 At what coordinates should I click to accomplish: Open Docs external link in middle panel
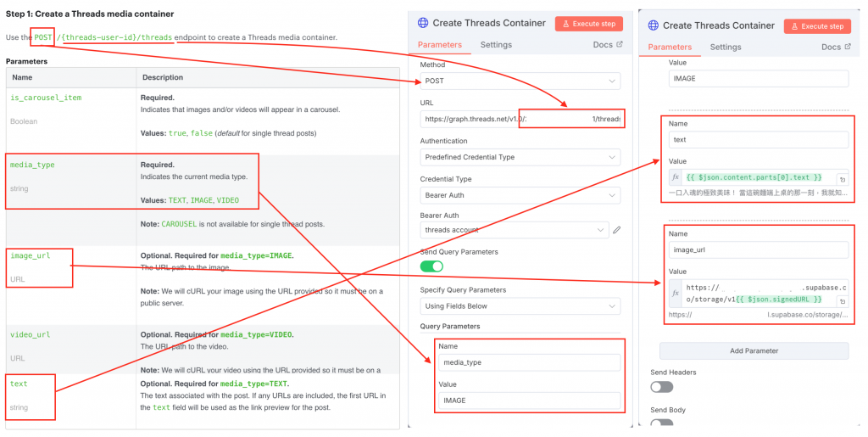point(607,45)
